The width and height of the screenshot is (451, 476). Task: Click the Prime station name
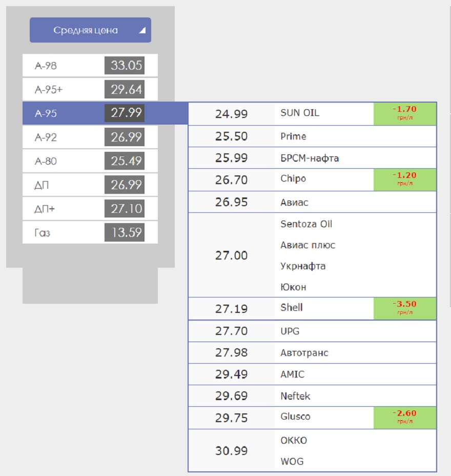(293, 136)
